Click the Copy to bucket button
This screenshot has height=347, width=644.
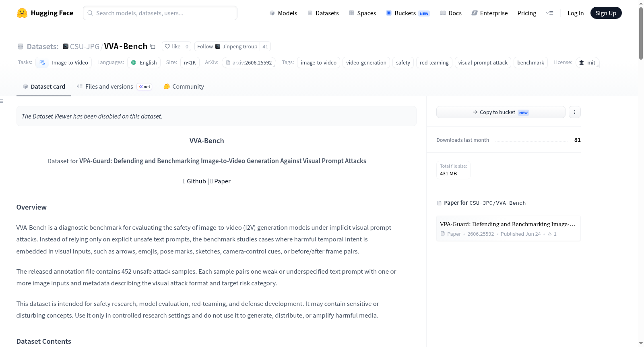[x=501, y=112]
